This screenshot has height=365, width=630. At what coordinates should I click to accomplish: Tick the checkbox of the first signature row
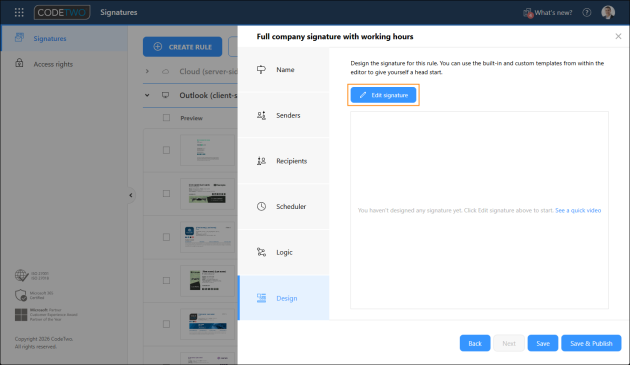tap(166, 150)
